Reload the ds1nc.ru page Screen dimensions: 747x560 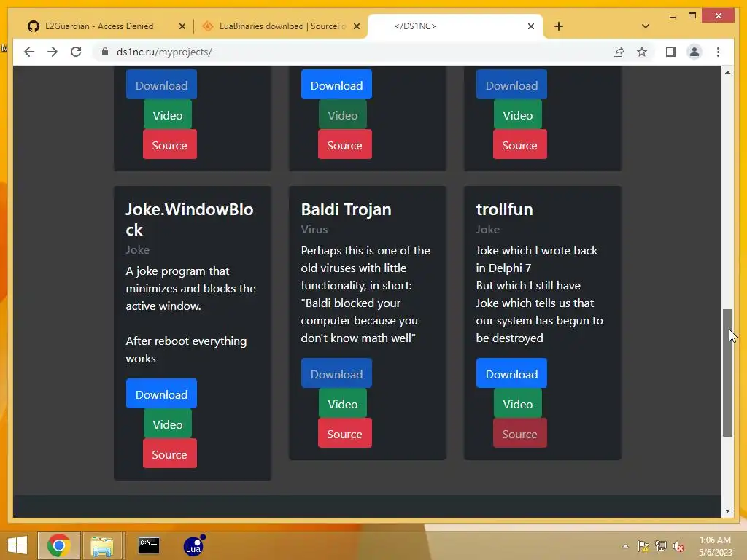click(x=76, y=52)
